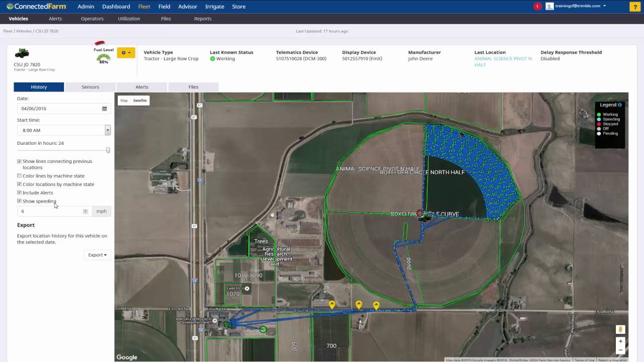Switch map view to Satellite
The image size is (644, 362).
click(140, 101)
